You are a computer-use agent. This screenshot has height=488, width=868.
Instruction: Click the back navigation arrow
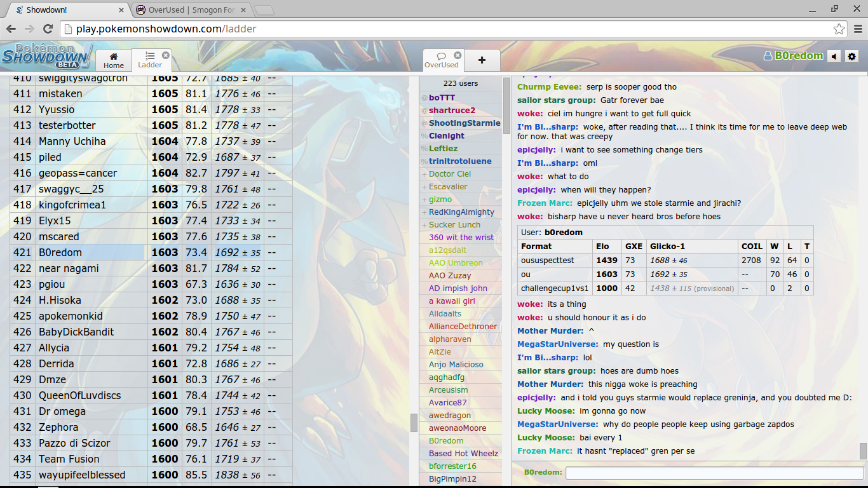pyautogui.click(x=11, y=29)
